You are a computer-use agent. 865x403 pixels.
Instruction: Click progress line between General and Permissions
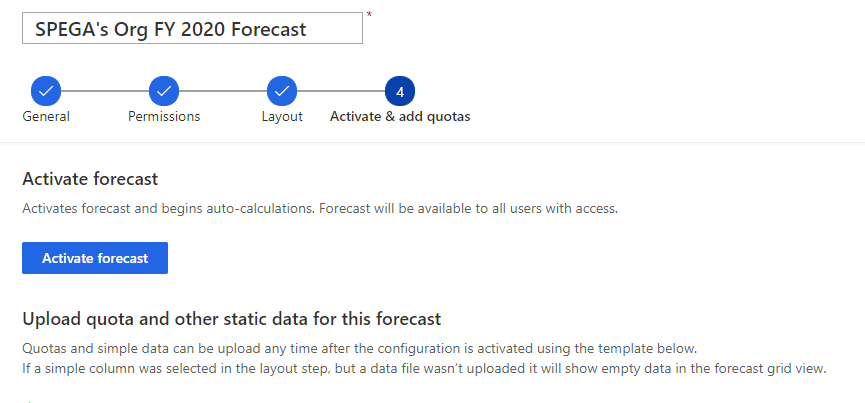click(x=105, y=92)
